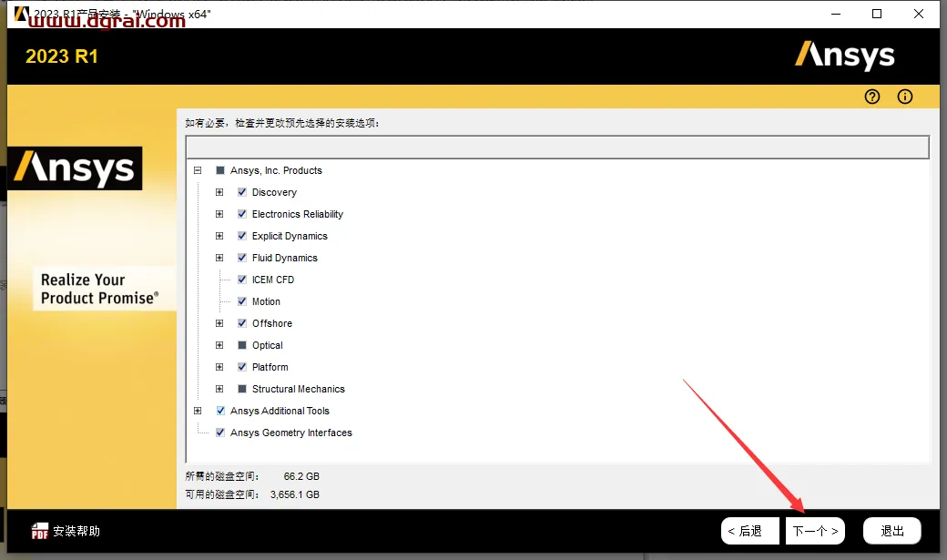The width and height of the screenshot is (947, 560).
Task: Minimize the installer window
Action: pos(836,14)
